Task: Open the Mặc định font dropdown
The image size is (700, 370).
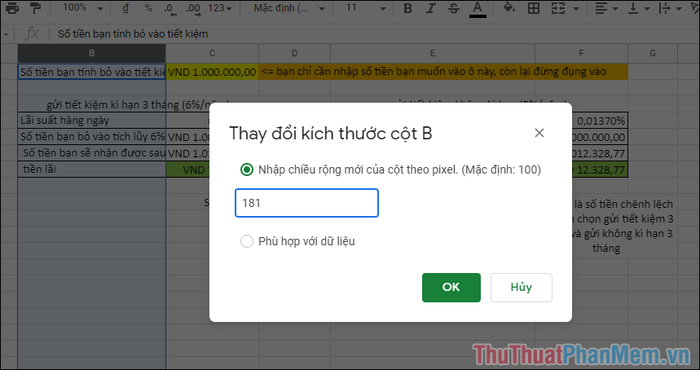Action: [x=289, y=8]
